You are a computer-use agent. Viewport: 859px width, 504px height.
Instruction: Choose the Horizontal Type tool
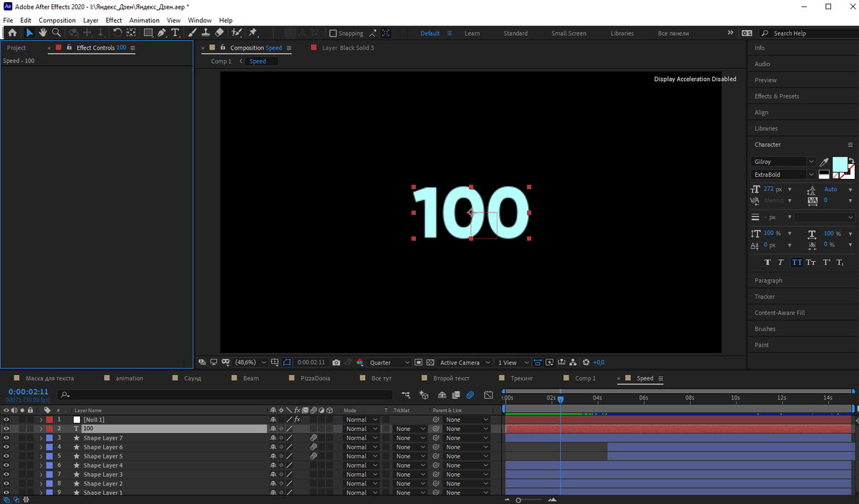(x=175, y=33)
